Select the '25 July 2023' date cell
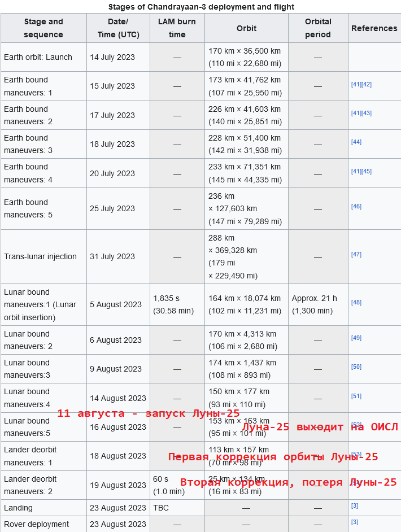Screen dimensions: 401x532 click(119, 208)
